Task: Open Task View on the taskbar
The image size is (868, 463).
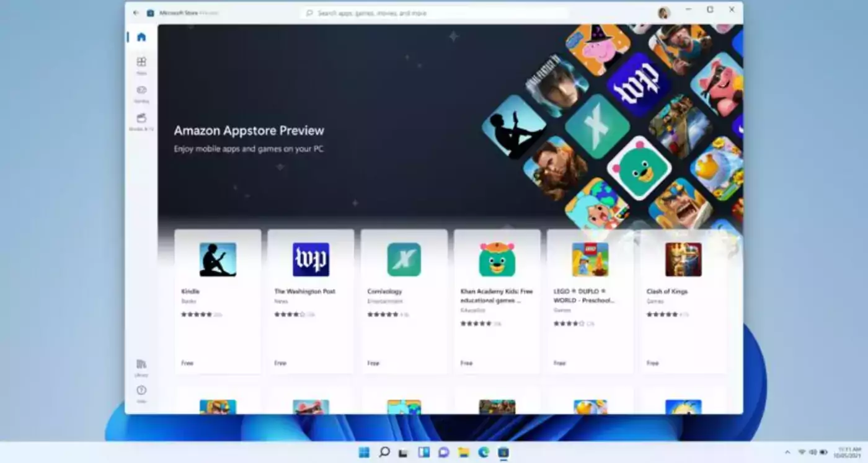Action: pyautogui.click(x=404, y=452)
